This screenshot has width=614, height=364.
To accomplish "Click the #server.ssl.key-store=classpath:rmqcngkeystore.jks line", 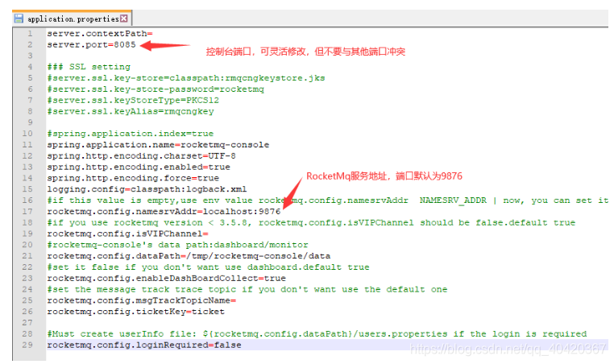I will point(186,78).
